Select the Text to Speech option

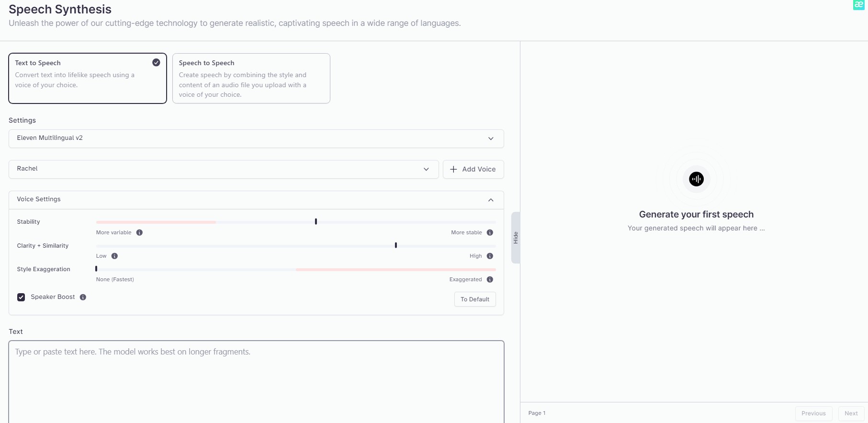click(88, 78)
